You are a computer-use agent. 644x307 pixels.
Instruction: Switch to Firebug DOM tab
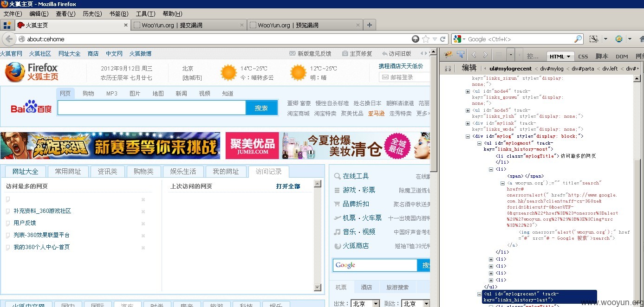coord(622,57)
